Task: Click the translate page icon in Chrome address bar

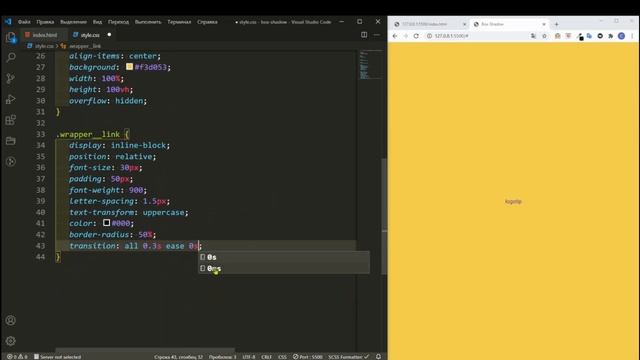Action: 533,36
